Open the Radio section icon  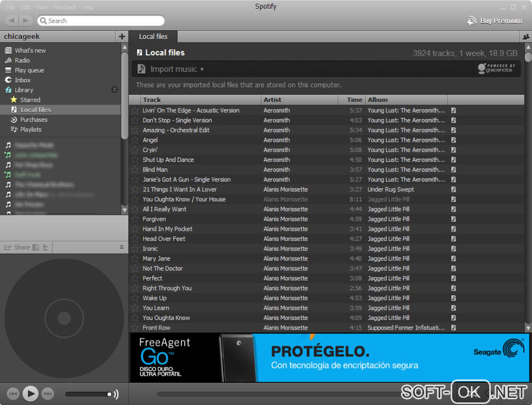pyautogui.click(x=8, y=61)
